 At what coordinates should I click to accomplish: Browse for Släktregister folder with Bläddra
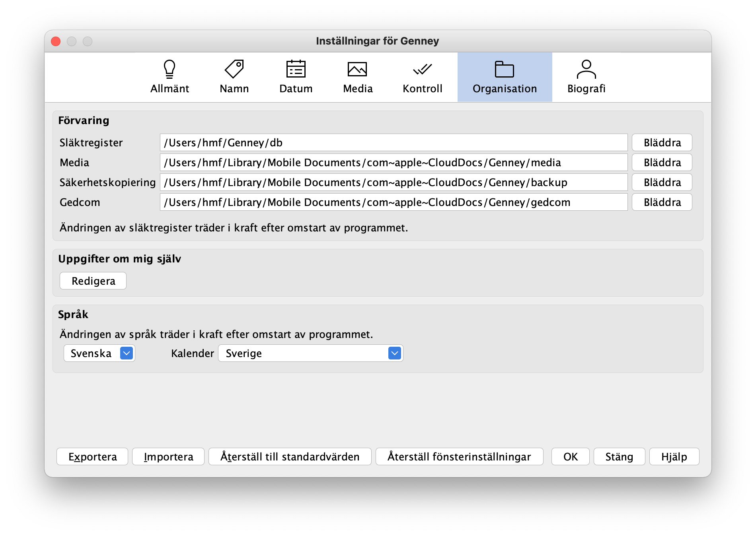coord(662,143)
